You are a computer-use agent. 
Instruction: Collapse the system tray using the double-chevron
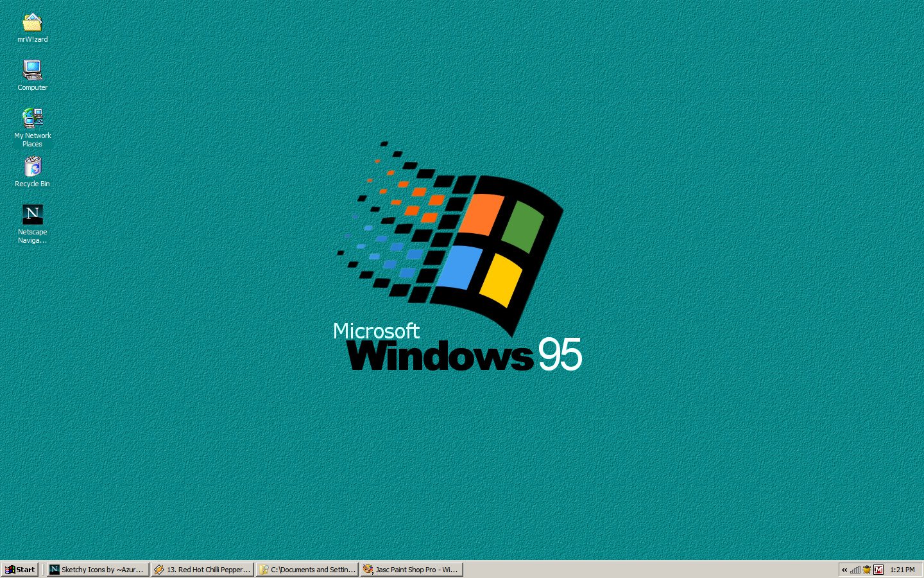click(844, 570)
